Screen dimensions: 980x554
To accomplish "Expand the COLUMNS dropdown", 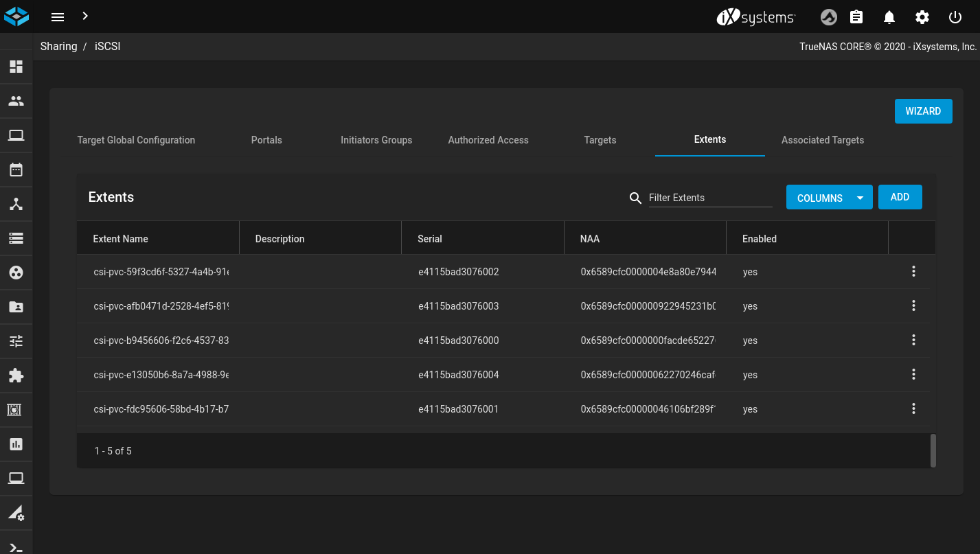I will pos(829,198).
